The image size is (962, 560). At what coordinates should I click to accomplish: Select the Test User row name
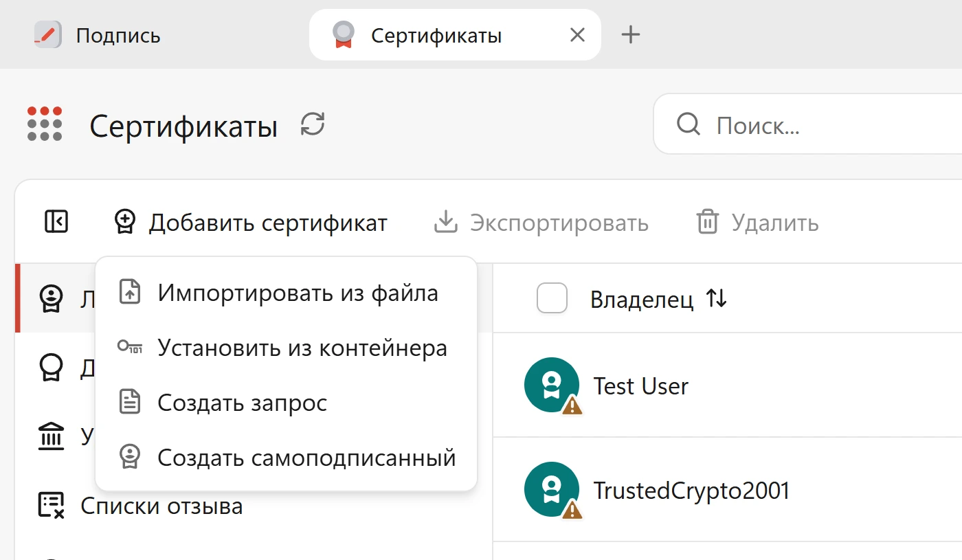coord(641,386)
